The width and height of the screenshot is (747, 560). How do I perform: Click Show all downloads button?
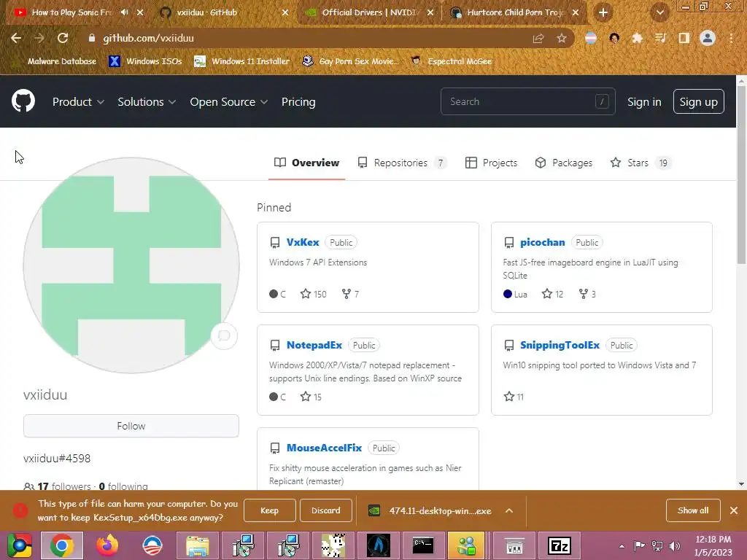pyautogui.click(x=693, y=510)
